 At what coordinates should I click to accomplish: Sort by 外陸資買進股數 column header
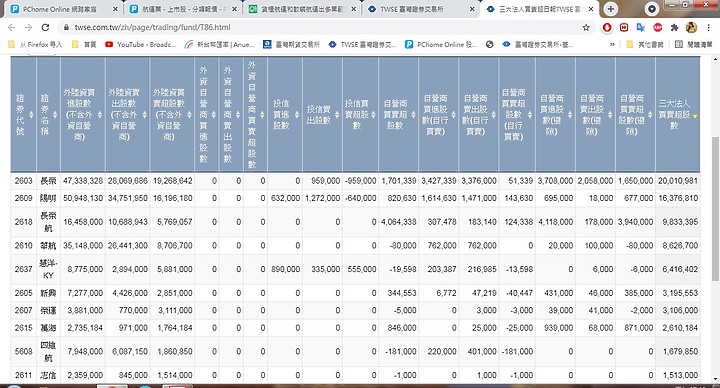click(83, 114)
